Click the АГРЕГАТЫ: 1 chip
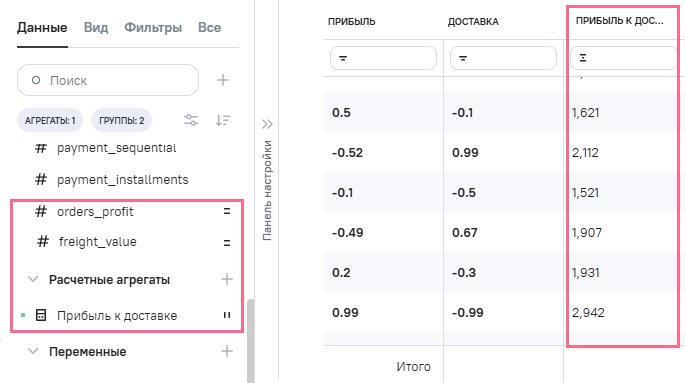 50,120
